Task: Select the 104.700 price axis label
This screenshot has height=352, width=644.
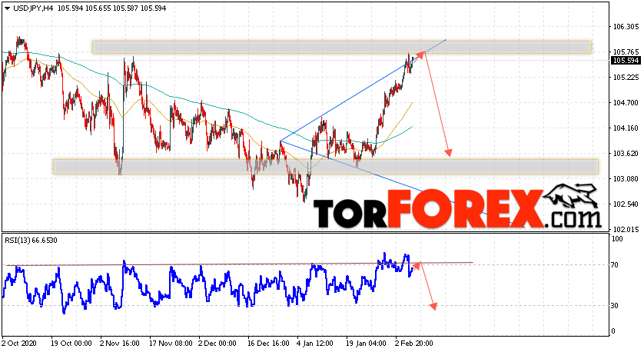Action: coord(626,103)
